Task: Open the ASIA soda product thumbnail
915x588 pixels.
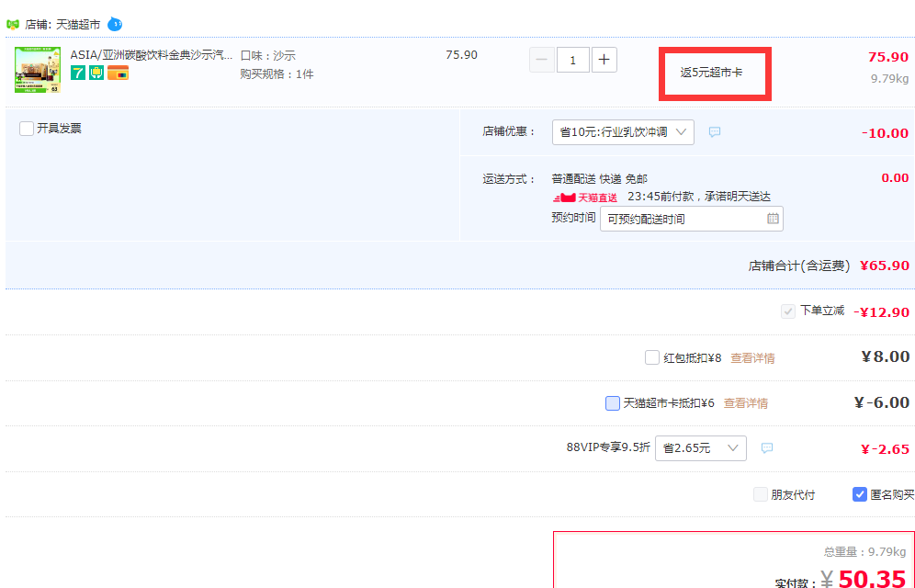Action: [38, 70]
